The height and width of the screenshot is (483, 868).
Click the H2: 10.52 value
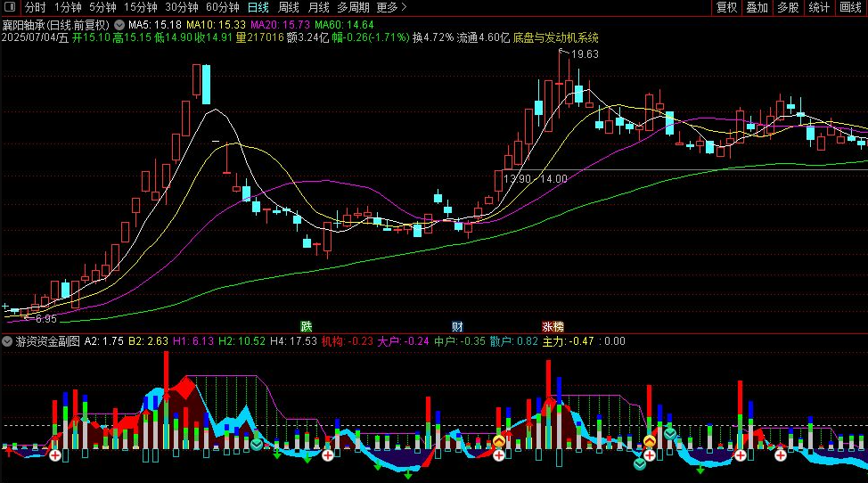coord(242,341)
